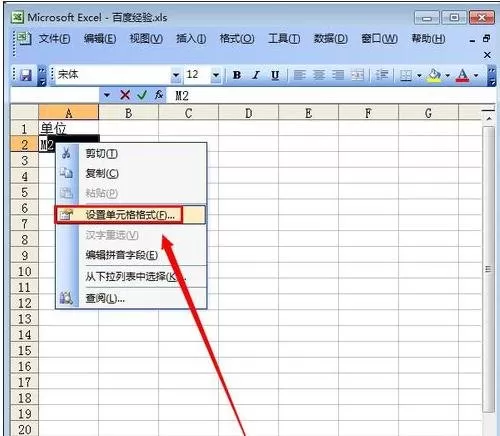Open Insert Function fx button
Screen dimensions: 500x436
pos(159,95)
